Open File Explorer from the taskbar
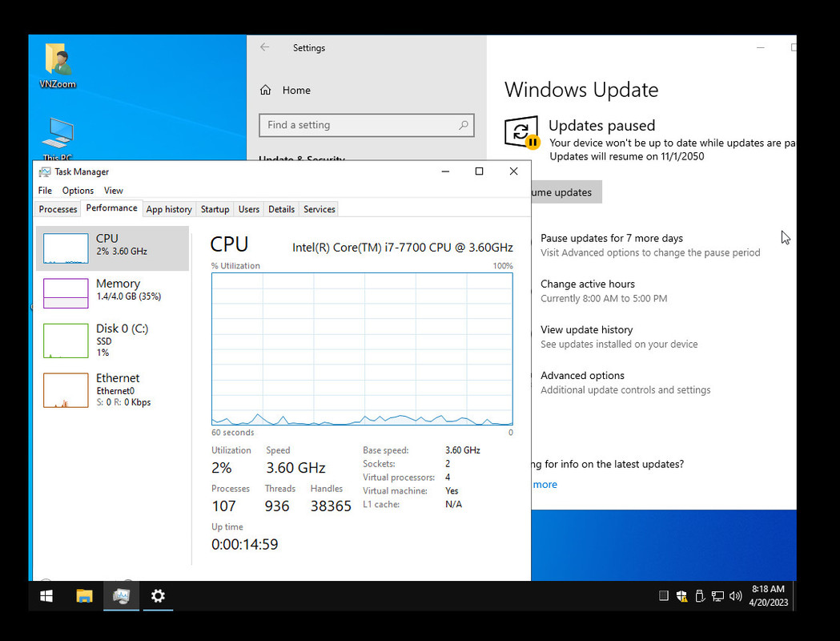840x641 pixels. 84,596
